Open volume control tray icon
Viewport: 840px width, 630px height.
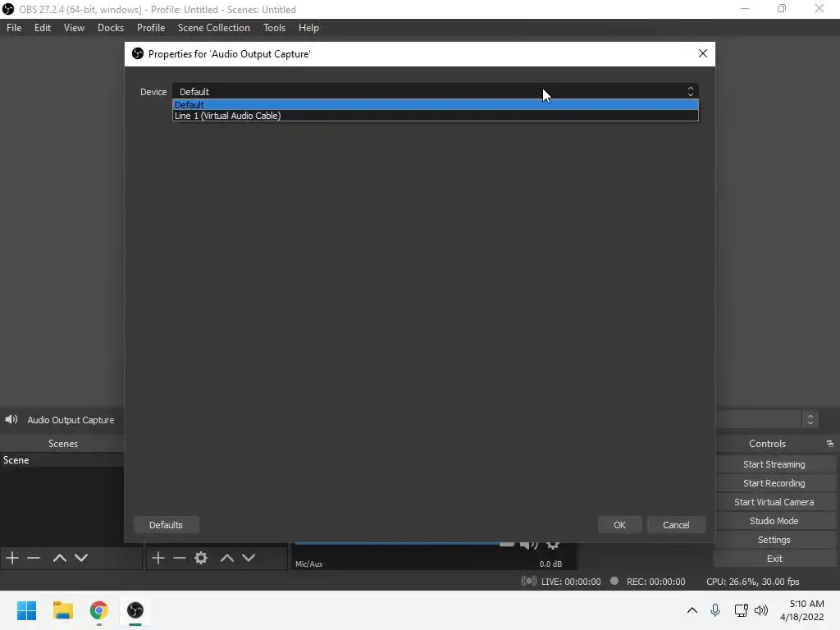tap(760, 610)
